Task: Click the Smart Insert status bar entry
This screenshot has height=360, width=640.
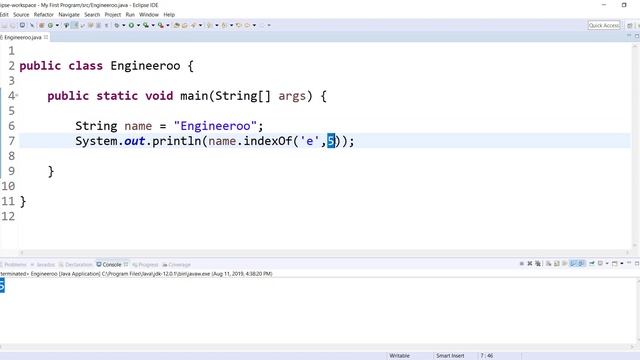Action: [450, 356]
